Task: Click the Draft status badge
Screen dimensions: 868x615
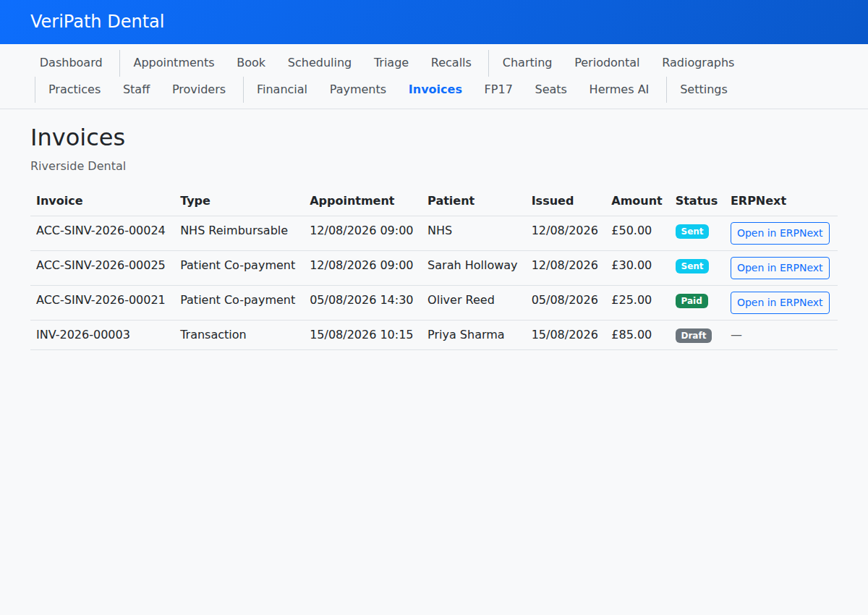Action: pos(694,336)
